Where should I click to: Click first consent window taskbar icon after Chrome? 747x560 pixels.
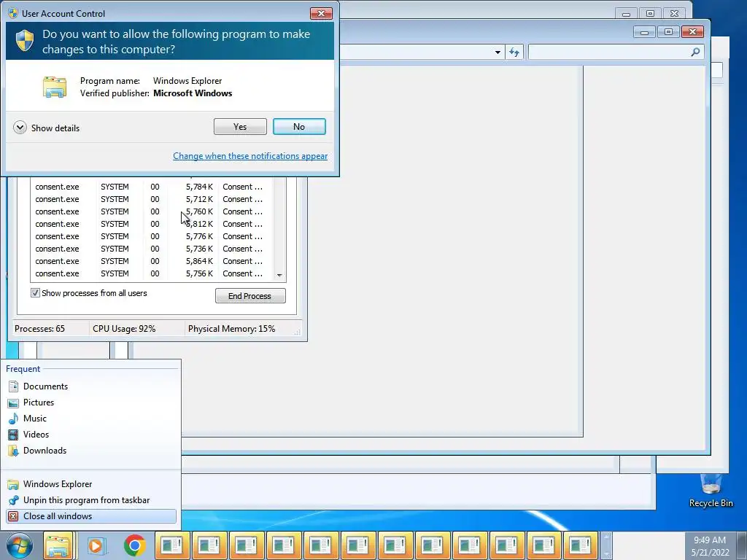[172, 545]
